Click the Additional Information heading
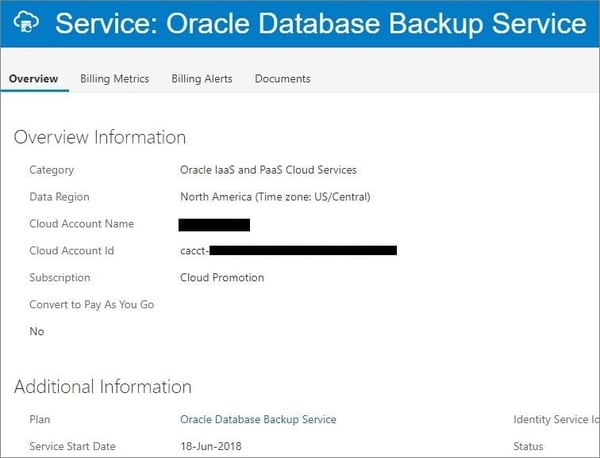Viewport: 600px width, 458px height. [x=103, y=386]
